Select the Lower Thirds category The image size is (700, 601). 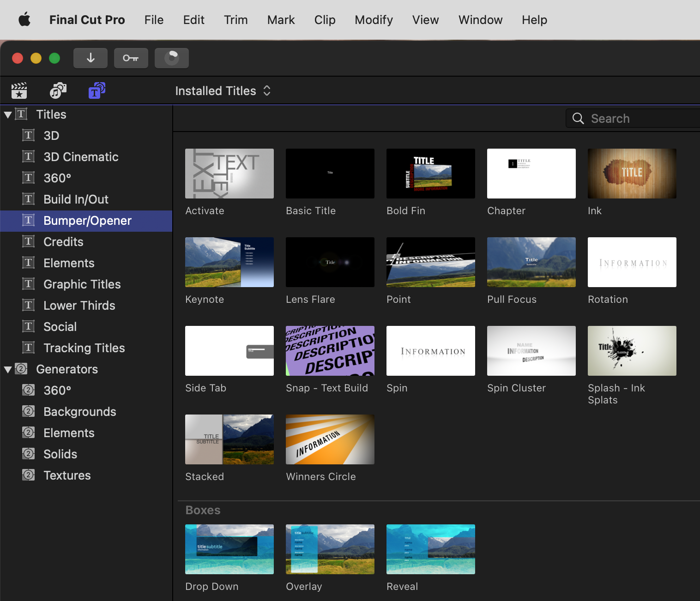point(86,306)
